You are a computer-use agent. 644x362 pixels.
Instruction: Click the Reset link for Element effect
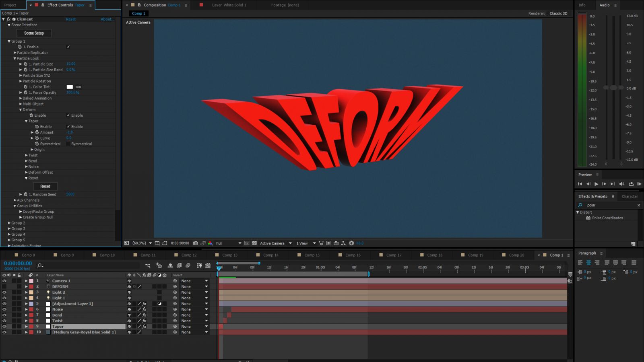[x=71, y=19]
